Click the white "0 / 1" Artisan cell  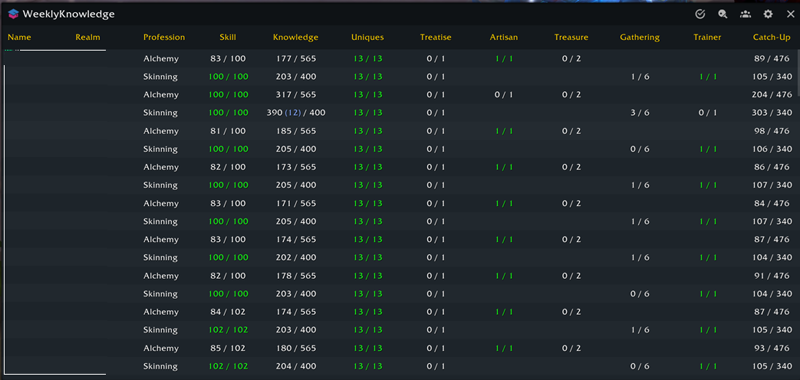504,95
